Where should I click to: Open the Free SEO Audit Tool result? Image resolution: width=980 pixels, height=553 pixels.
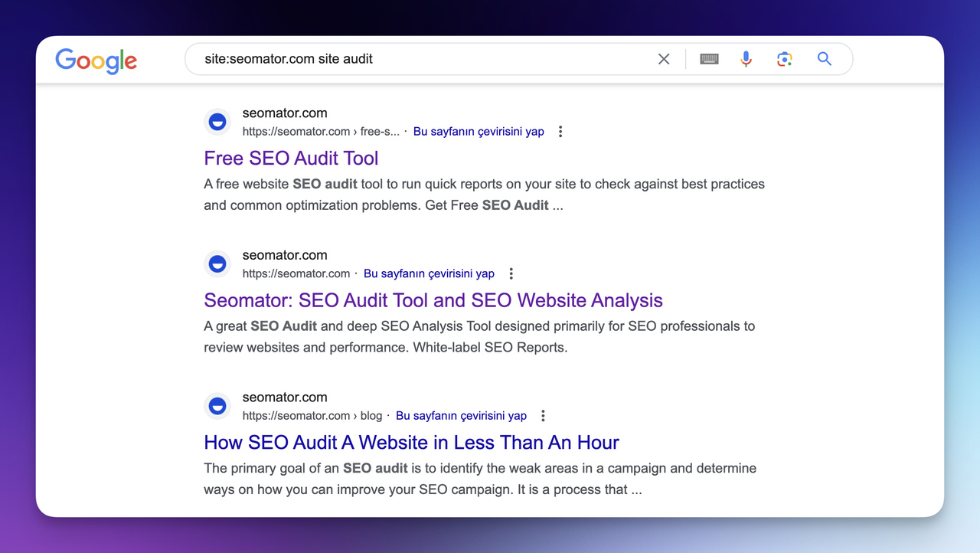click(x=291, y=158)
